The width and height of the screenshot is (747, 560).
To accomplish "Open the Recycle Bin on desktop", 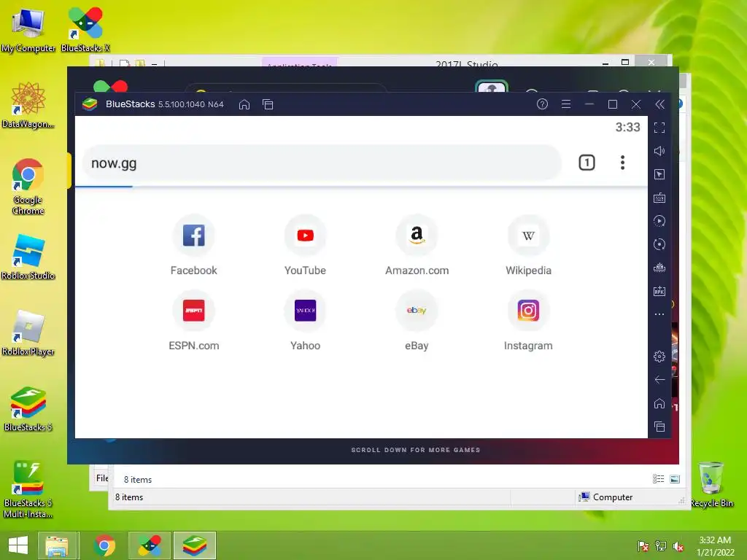I will [711, 484].
